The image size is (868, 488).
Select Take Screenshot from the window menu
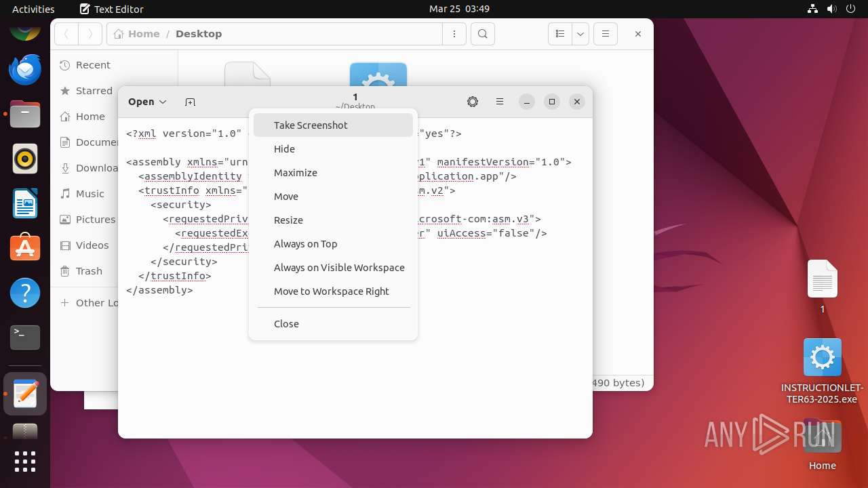[333, 125]
